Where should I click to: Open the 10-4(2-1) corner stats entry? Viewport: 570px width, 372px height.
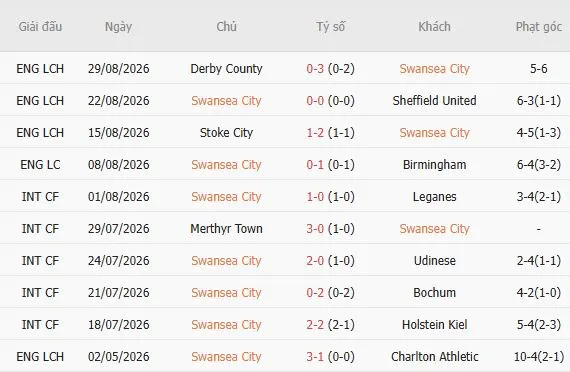pyautogui.click(x=539, y=357)
